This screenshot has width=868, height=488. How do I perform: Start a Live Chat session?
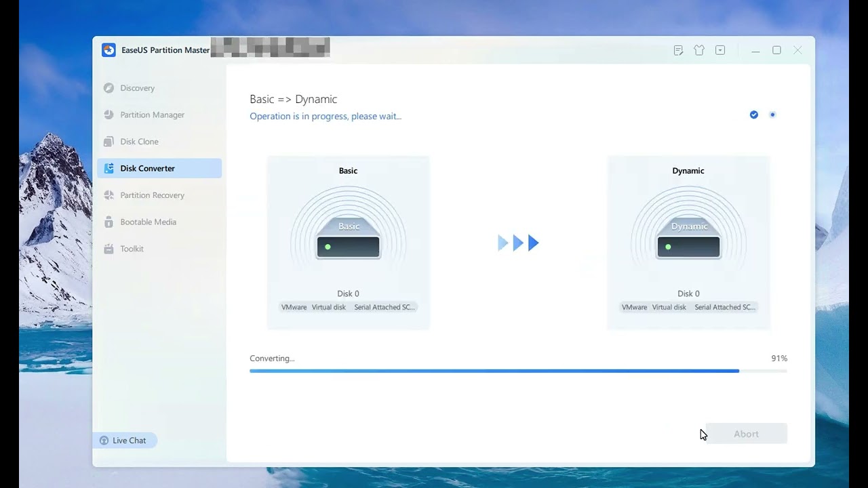[x=125, y=441]
